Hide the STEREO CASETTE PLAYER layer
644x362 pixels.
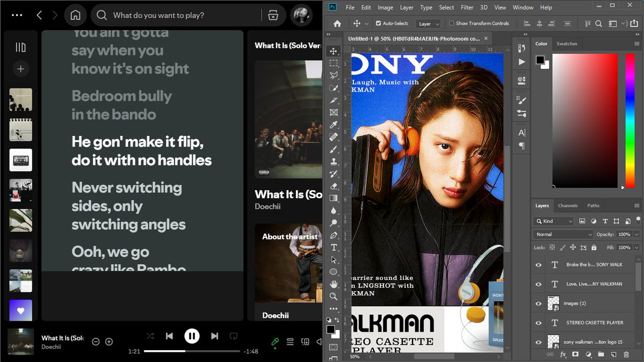(538, 323)
